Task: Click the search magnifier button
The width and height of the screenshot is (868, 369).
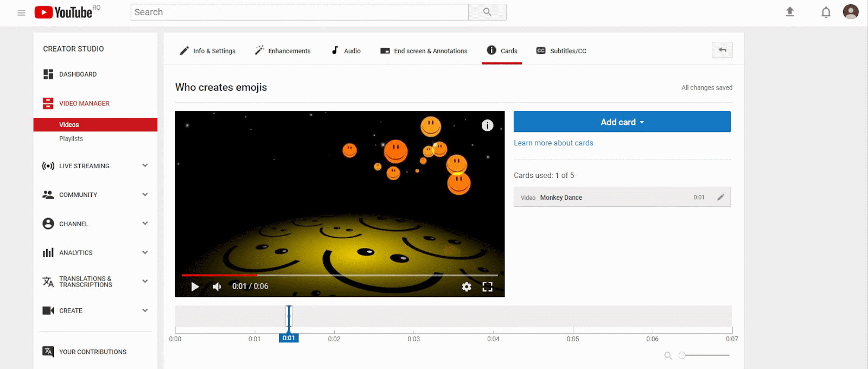Action: (x=487, y=12)
